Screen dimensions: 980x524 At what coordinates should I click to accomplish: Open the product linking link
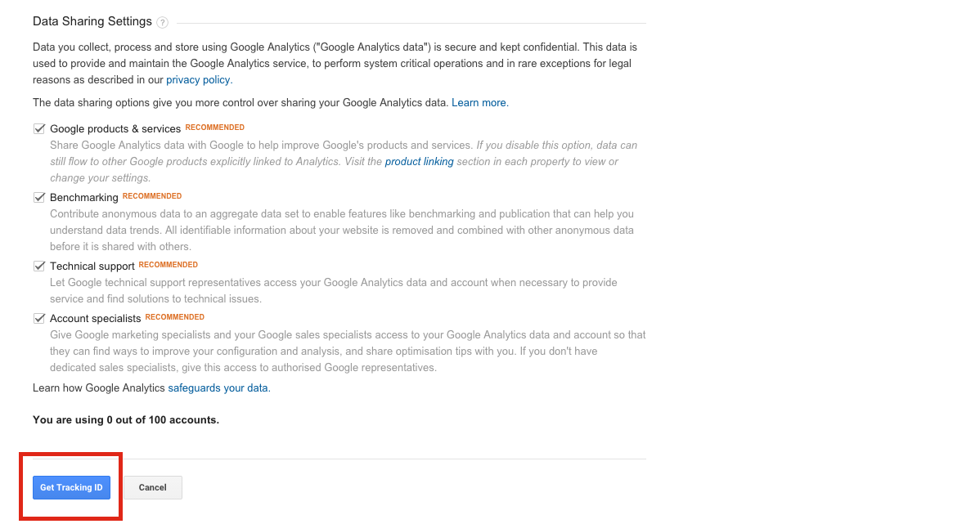(420, 161)
